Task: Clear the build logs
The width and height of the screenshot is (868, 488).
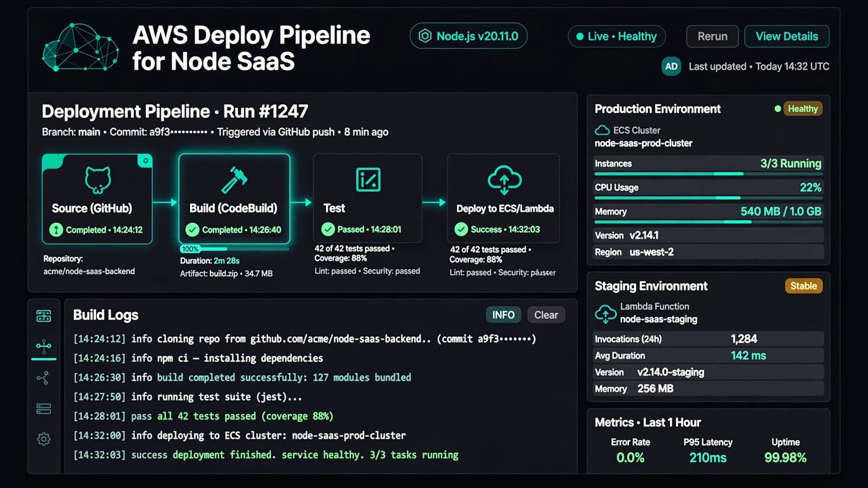Action: pos(546,315)
